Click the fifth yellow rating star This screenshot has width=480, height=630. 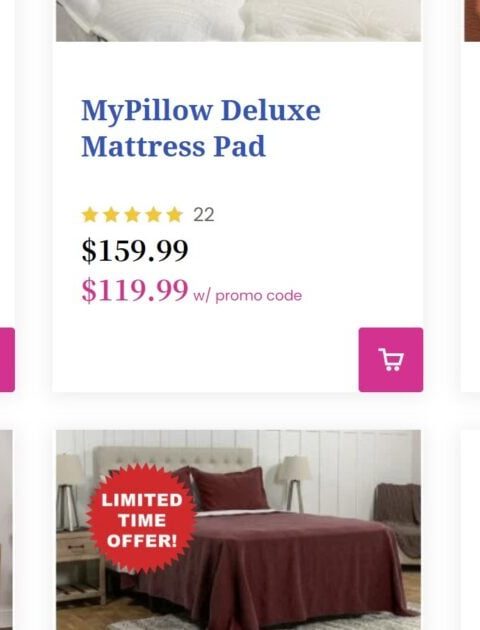pos(174,215)
